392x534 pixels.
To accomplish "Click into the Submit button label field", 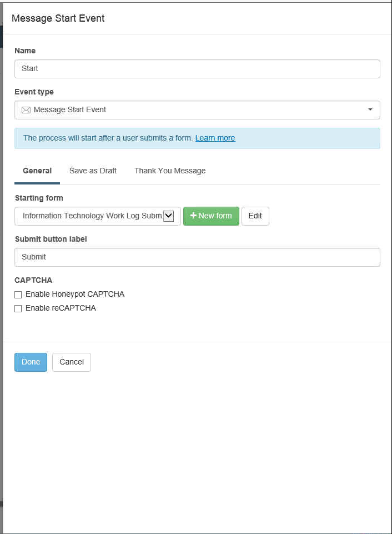I will 197,257.
